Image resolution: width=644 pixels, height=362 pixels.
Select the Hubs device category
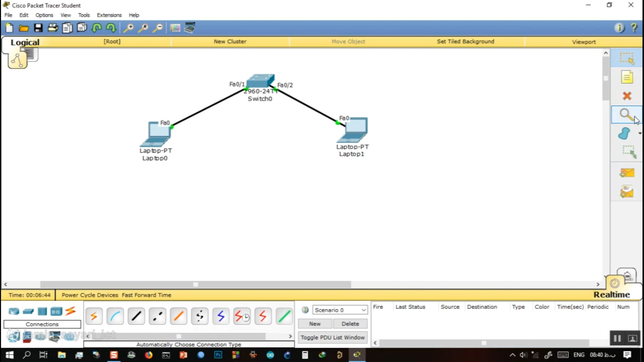click(x=42, y=311)
